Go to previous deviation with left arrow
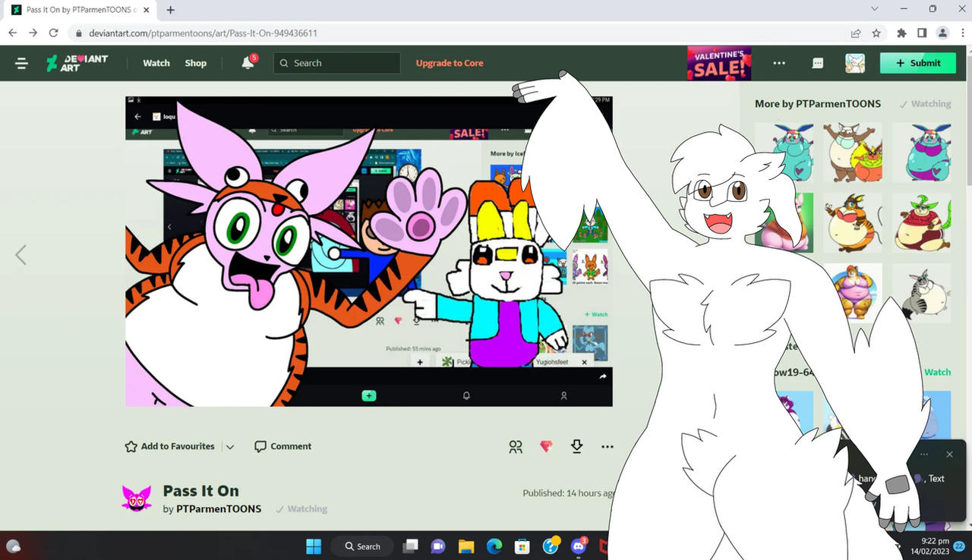This screenshot has width=972, height=560. [x=21, y=255]
